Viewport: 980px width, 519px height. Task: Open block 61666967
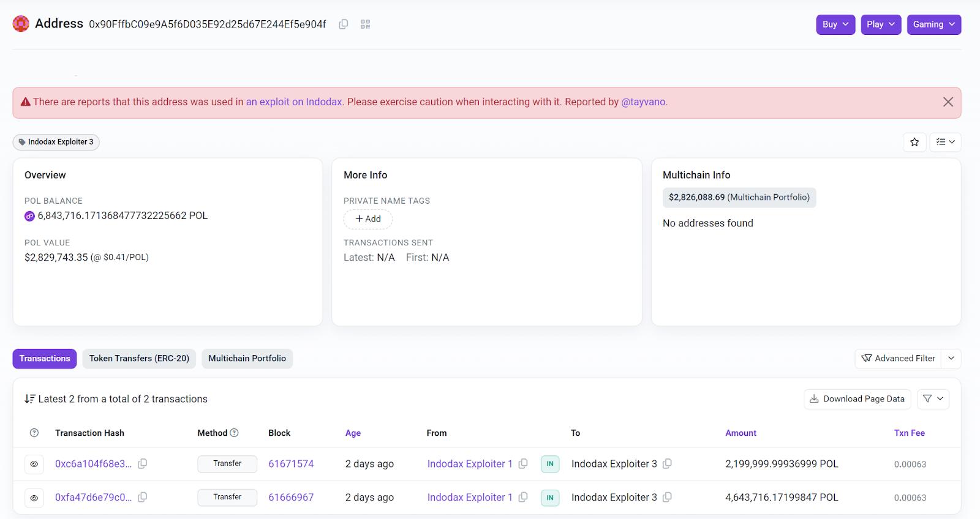[x=291, y=498]
